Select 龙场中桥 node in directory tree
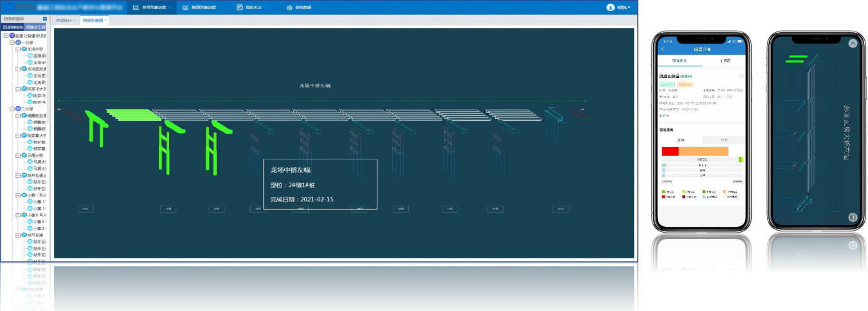The width and height of the screenshot is (868, 311). 35,49
